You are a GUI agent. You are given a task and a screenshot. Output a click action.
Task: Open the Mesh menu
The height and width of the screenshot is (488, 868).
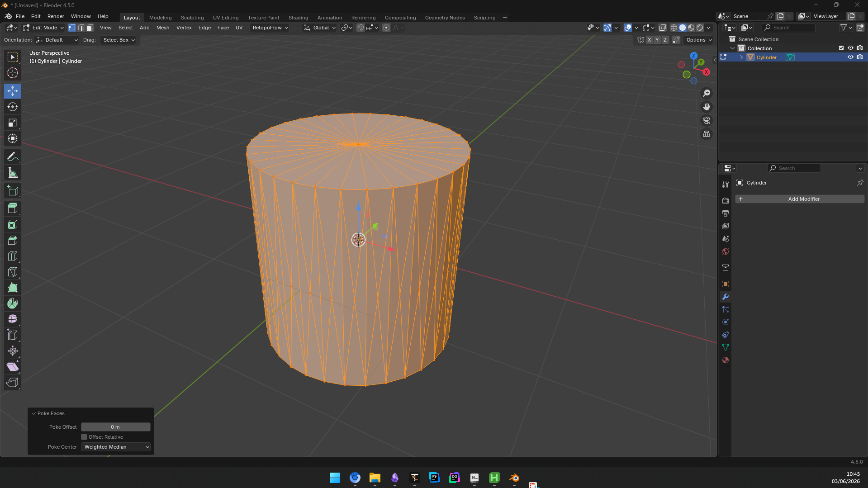(163, 28)
